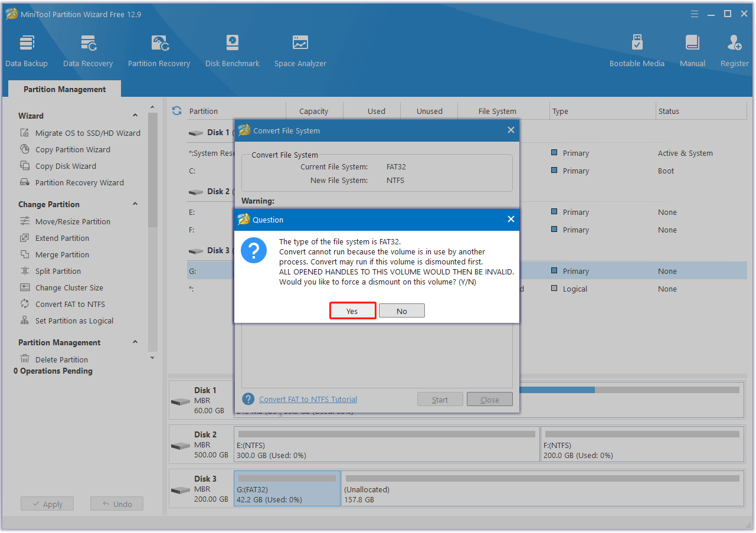Open Data Recovery tool
The height and width of the screenshot is (533, 756).
[88, 51]
